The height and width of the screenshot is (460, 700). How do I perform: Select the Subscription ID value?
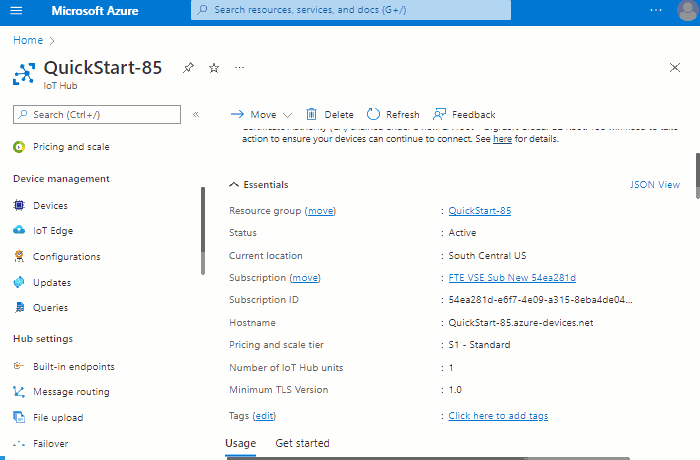tap(540, 300)
